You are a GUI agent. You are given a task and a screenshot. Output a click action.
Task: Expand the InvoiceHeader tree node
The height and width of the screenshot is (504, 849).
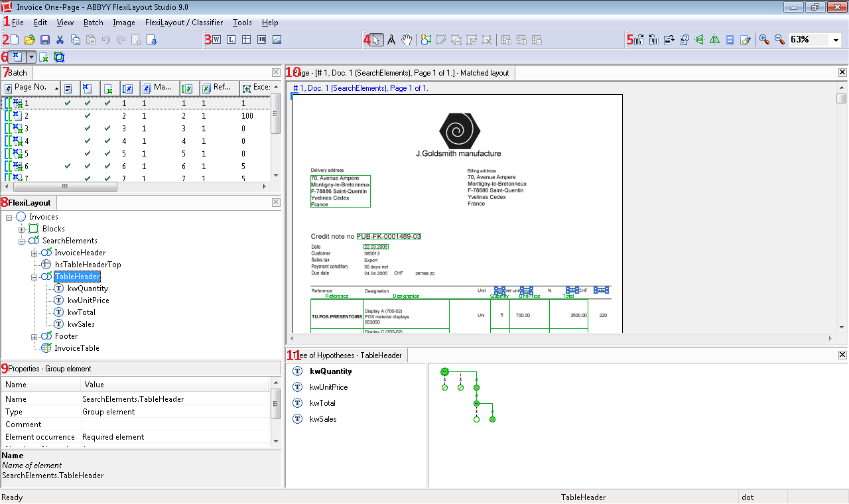(x=34, y=253)
